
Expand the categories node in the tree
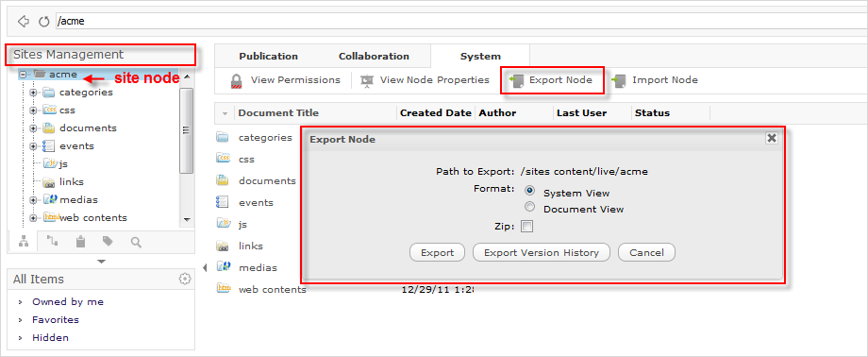(x=33, y=92)
